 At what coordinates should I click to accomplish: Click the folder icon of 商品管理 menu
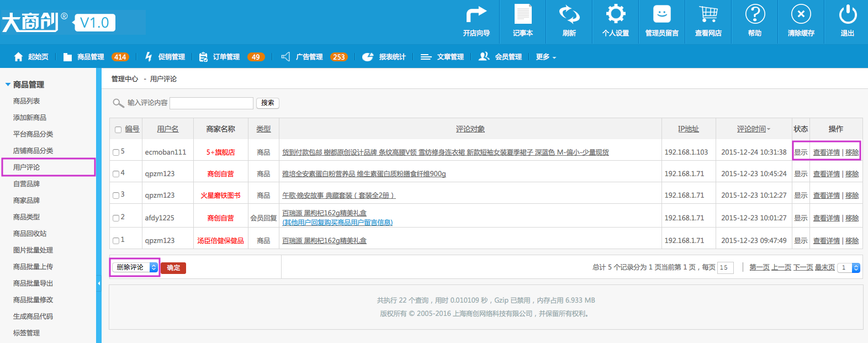tap(67, 57)
